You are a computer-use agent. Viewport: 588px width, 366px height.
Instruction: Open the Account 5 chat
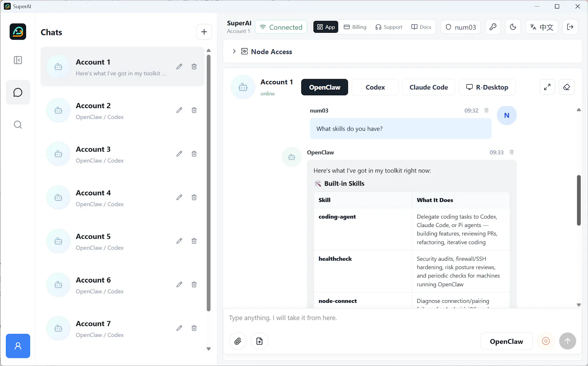(122, 241)
